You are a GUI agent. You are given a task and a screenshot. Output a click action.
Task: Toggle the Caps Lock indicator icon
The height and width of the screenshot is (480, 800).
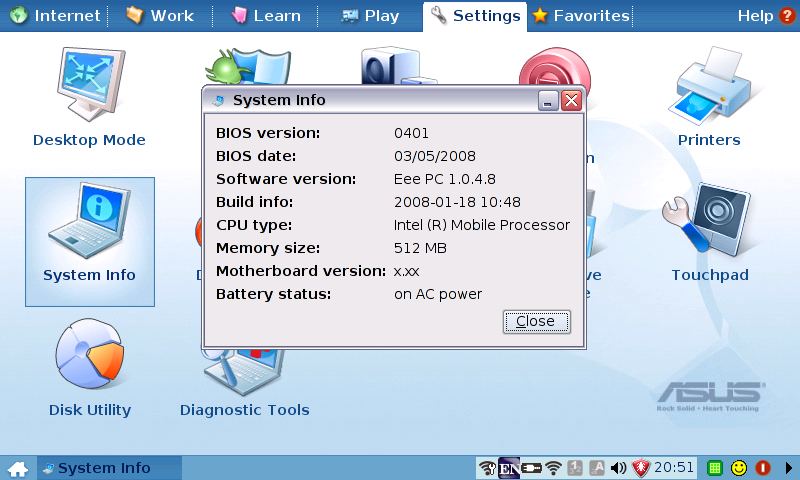pyautogui.click(x=597, y=468)
